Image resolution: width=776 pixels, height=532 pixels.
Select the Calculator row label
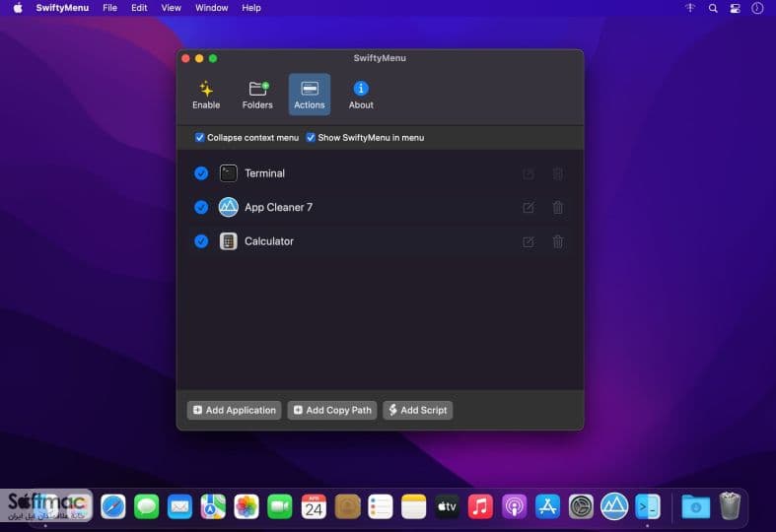point(269,241)
